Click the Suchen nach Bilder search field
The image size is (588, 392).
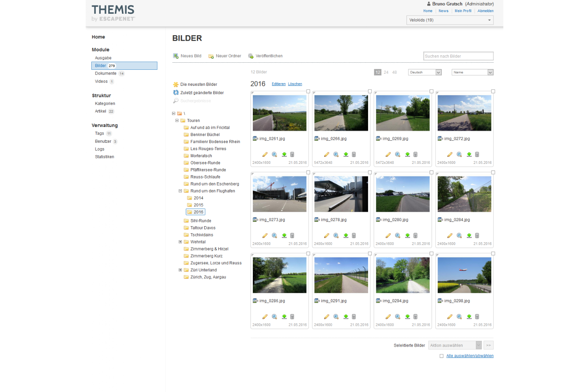point(458,56)
